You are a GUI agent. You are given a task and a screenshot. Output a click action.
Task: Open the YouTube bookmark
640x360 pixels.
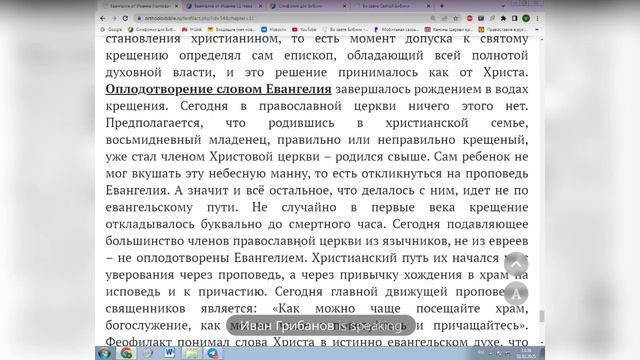[304, 29]
